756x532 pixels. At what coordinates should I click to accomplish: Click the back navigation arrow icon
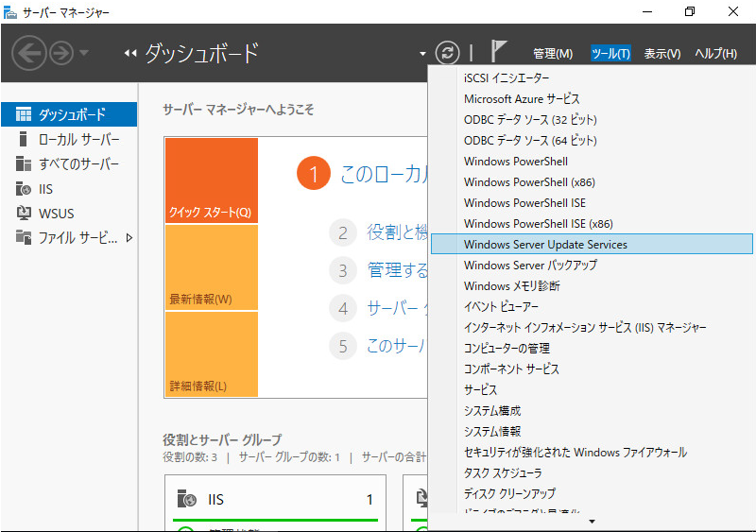pyautogui.click(x=30, y=54)
